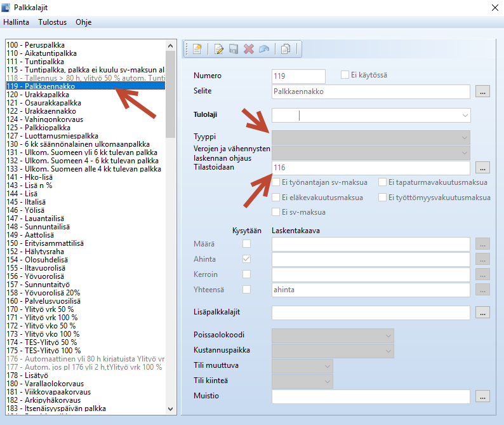Click the New record toolbar icon

[197, 49]
